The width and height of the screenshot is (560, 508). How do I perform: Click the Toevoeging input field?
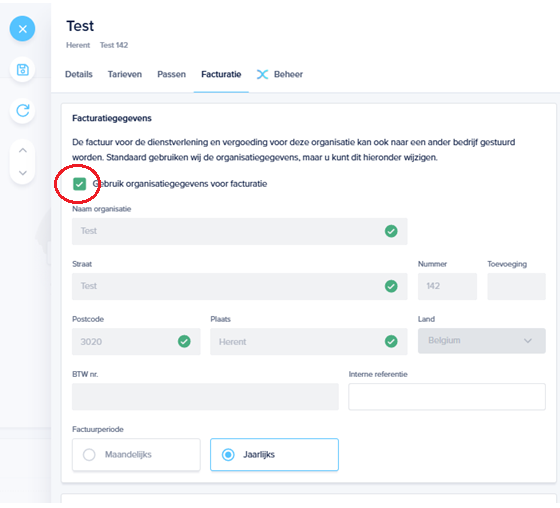[516, 286]
